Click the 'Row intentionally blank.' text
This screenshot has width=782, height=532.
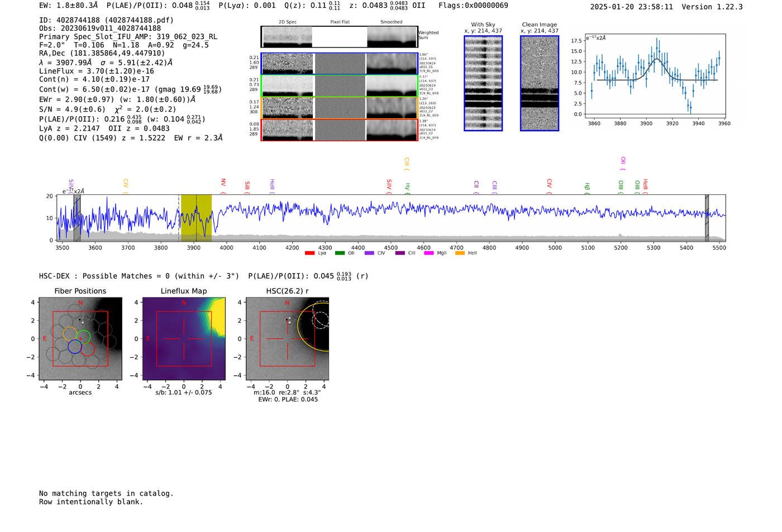(x=91, y=502)
